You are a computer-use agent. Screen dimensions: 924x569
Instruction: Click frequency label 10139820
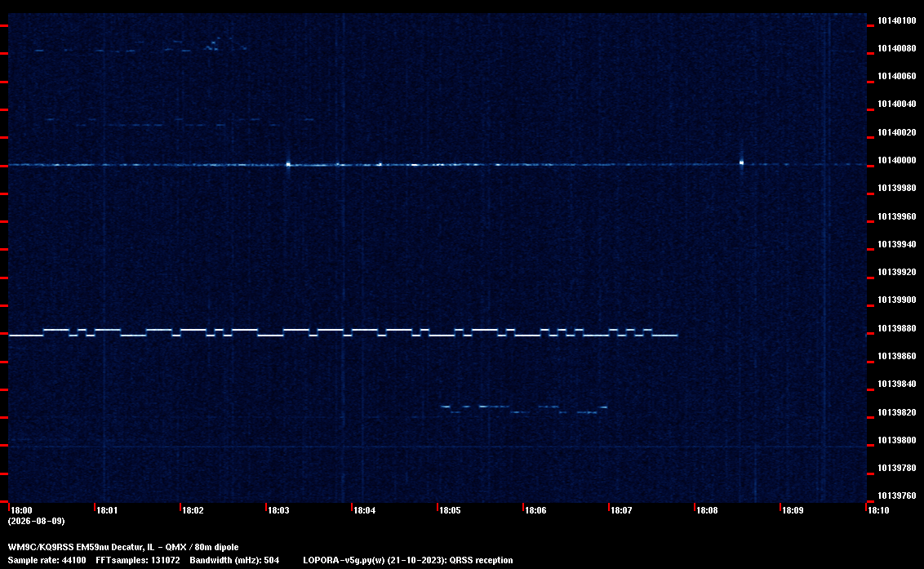[897, 412]
